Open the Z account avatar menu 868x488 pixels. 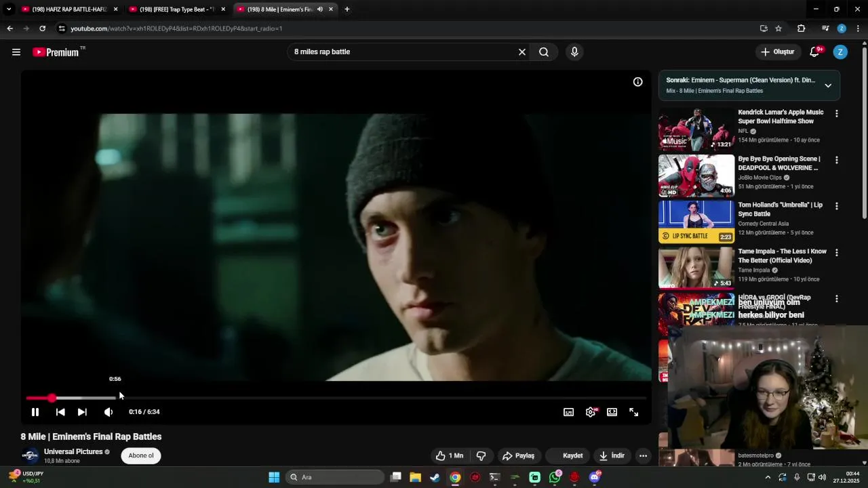click(840, 52)
